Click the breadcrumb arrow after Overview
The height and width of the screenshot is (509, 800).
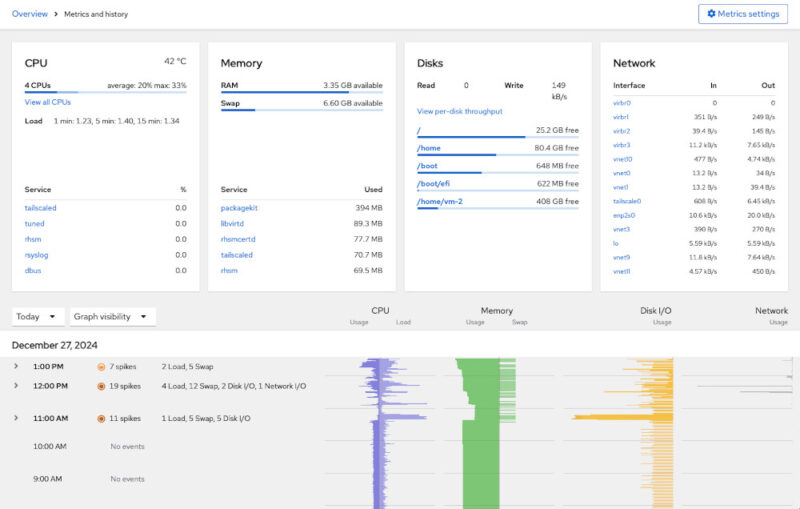[56, 14]
